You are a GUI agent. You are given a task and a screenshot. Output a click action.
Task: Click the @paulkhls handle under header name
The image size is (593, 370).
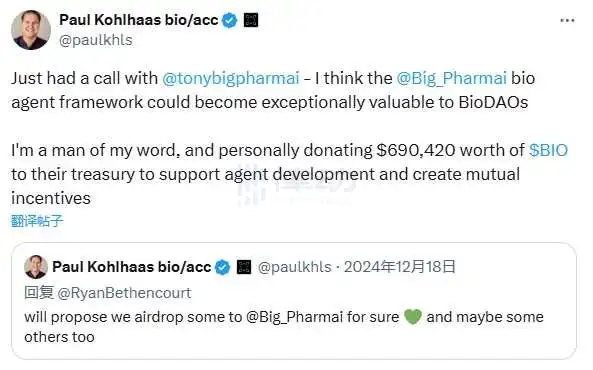tap(96, 40)
